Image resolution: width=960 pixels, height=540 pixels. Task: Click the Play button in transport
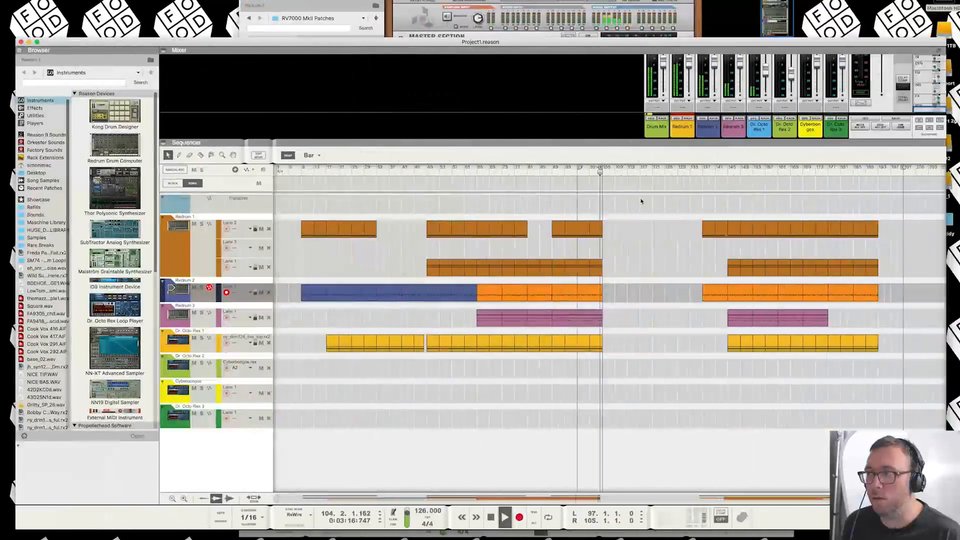[504, 517]
